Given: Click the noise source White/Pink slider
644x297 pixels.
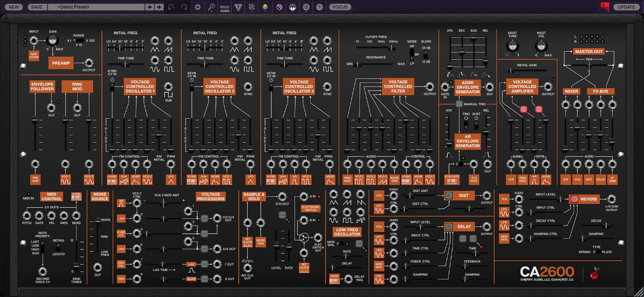Looking at the screenshot, I should tap(97, 220).
